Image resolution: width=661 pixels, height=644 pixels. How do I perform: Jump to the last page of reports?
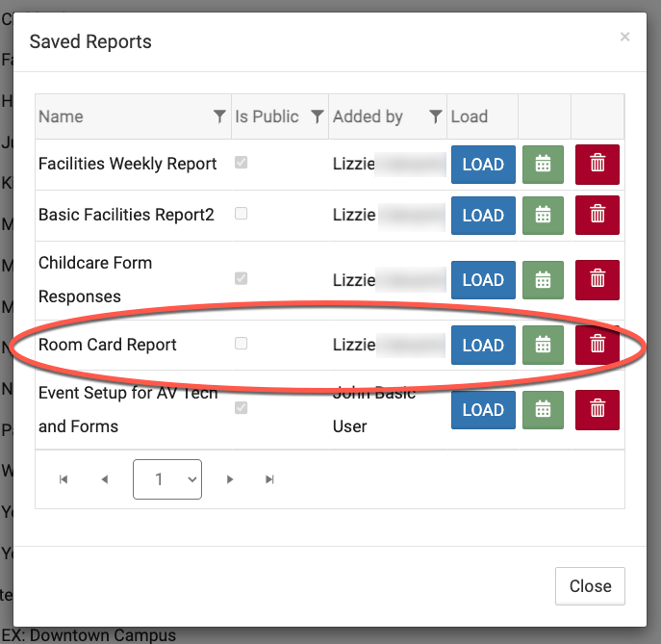point(270,479)
